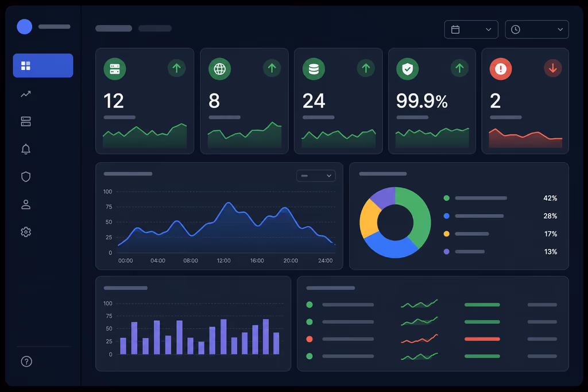Click the red sparkline in the status table
This screenshot has height=392, width=588.
click(419, 339)
